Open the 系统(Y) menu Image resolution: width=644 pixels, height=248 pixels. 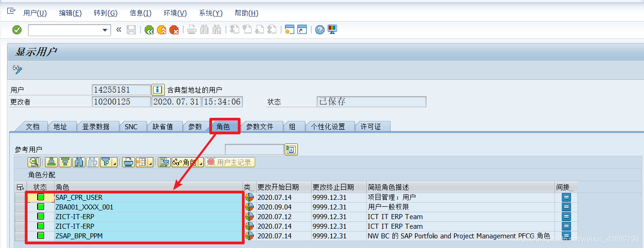(211, 13)
